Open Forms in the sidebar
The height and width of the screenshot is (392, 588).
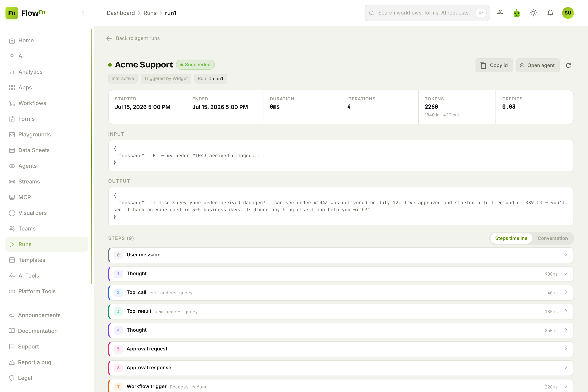[47, 119]
